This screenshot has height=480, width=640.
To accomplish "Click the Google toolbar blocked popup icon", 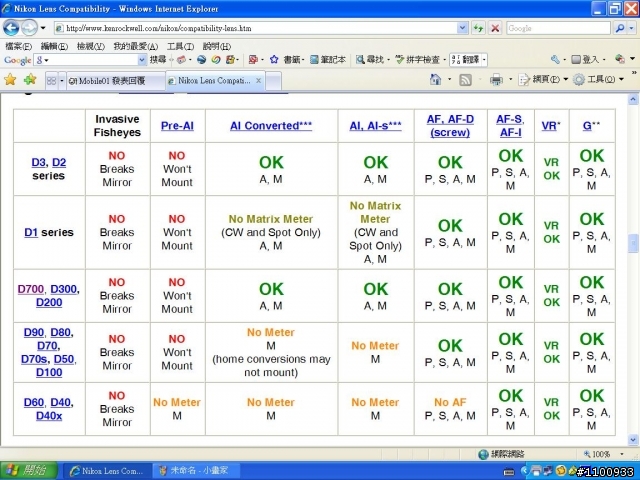I will [x=253, y=60].
